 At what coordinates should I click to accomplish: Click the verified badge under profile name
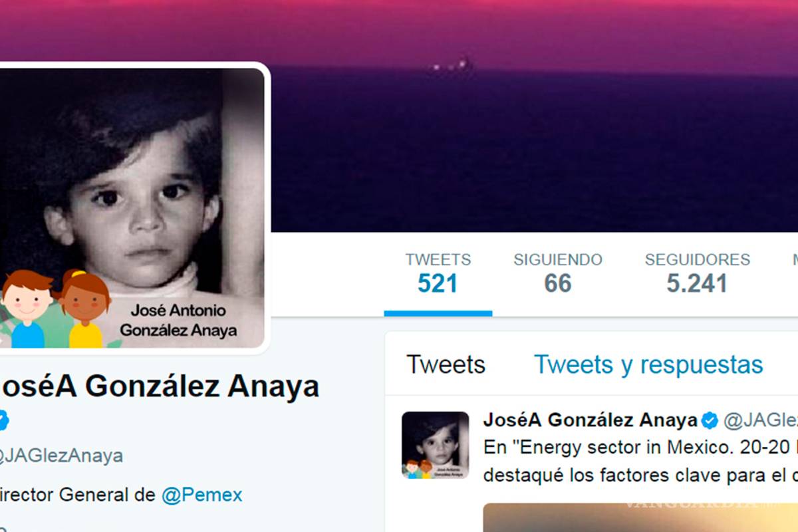click(x=3, y=420)
